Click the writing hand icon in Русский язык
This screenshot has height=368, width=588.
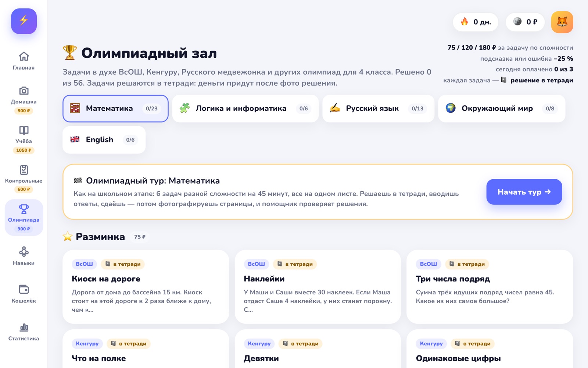pos(335,108)
